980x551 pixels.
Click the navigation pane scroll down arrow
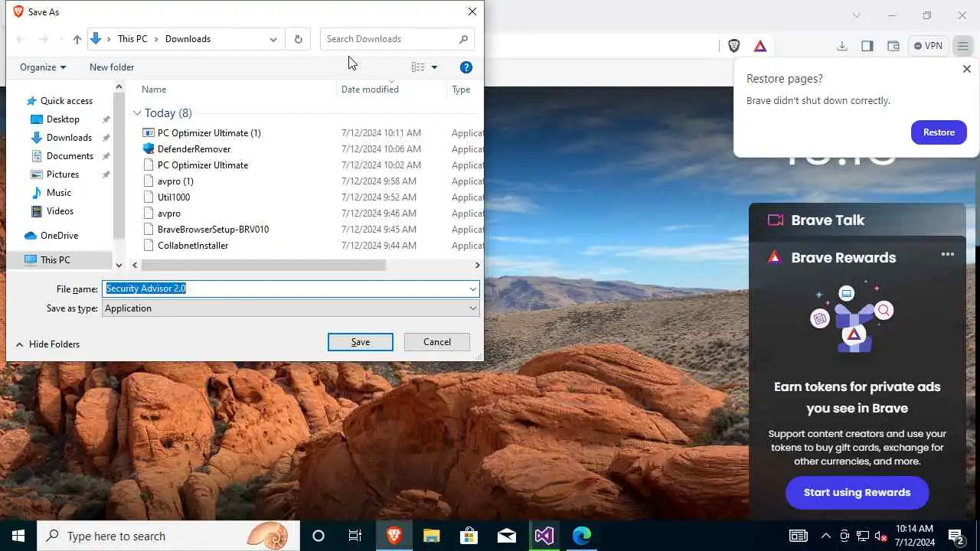(119, 265)
